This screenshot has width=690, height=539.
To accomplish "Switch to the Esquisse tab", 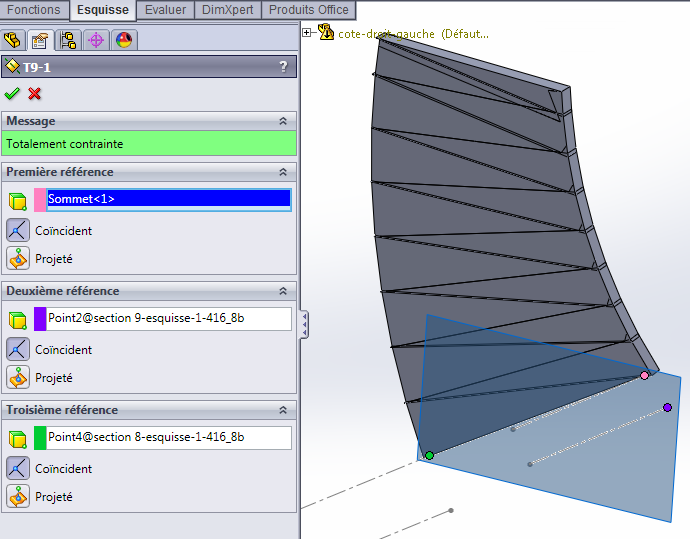I will coord(103,10).
